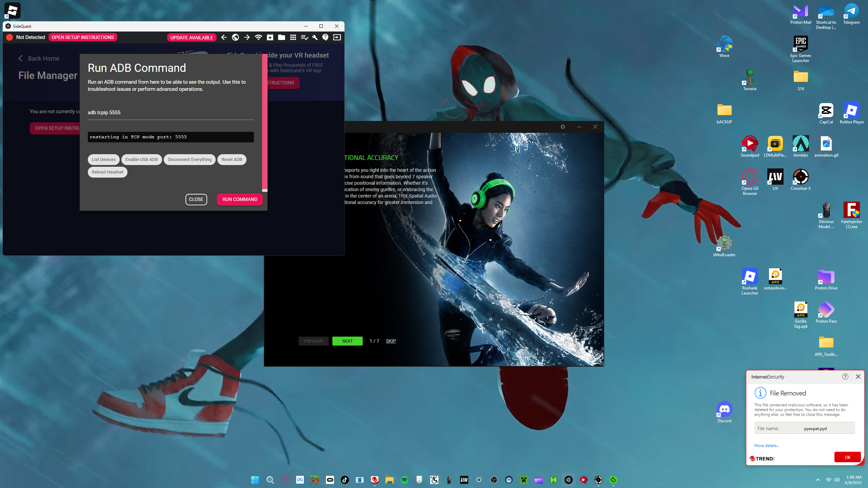Open the file manager folder icon
Viewport: 868px width, 488px height.
coord(281,37)
